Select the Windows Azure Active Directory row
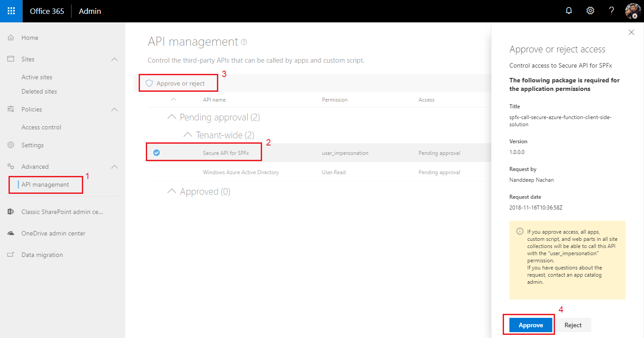The height and width of the screenshot is (338, 644). (x=241, y=172)
